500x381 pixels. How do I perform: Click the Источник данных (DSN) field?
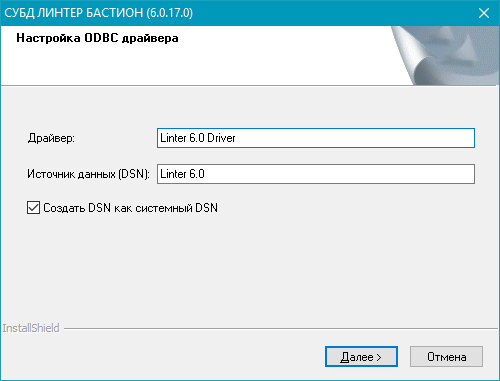pos(316,174)
